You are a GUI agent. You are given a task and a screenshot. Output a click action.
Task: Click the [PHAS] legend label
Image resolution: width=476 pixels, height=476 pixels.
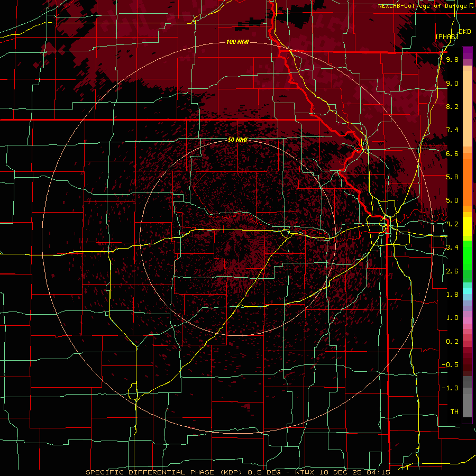[447, 36]
